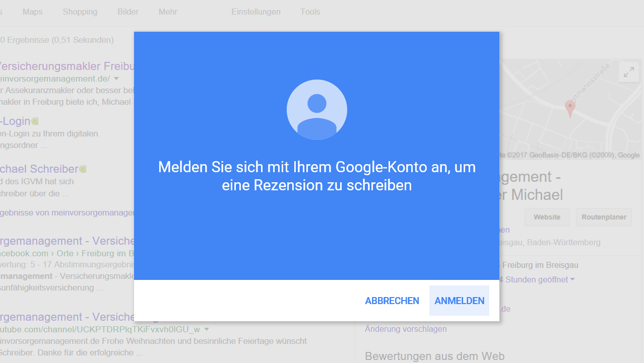The width and height of the screenshot is (644, 363).
Task: Open the Tools menu
Action: pyautogui.click(x=310, y=12)
